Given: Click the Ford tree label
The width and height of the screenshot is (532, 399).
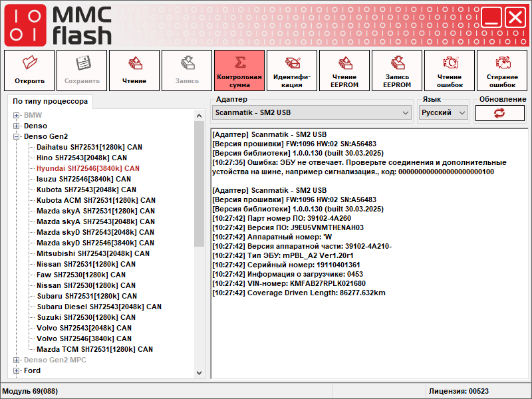Looking at the screenshot, I should (x=32, y=370).
